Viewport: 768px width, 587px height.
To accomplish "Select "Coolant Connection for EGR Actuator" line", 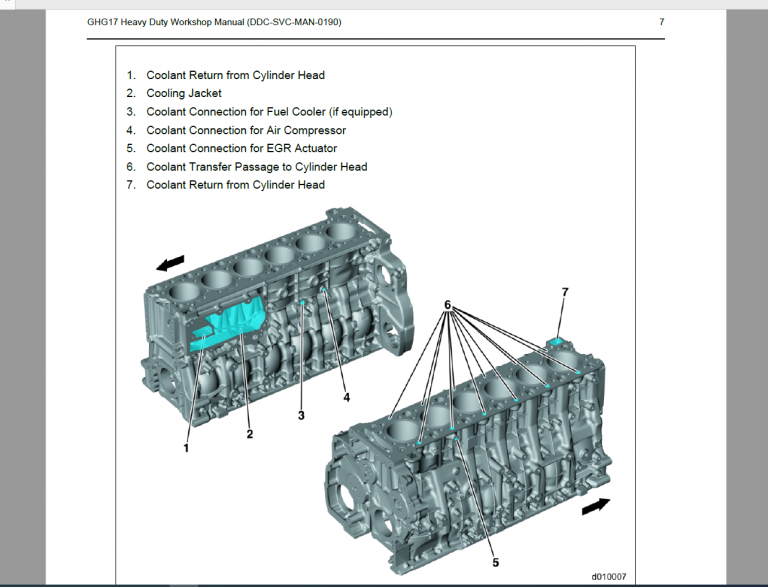I will click(241, 148).
